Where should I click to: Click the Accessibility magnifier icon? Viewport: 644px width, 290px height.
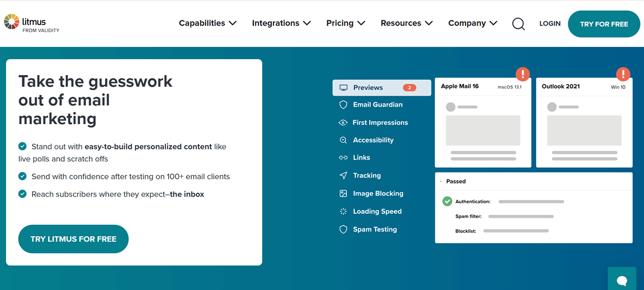[343, 140]
